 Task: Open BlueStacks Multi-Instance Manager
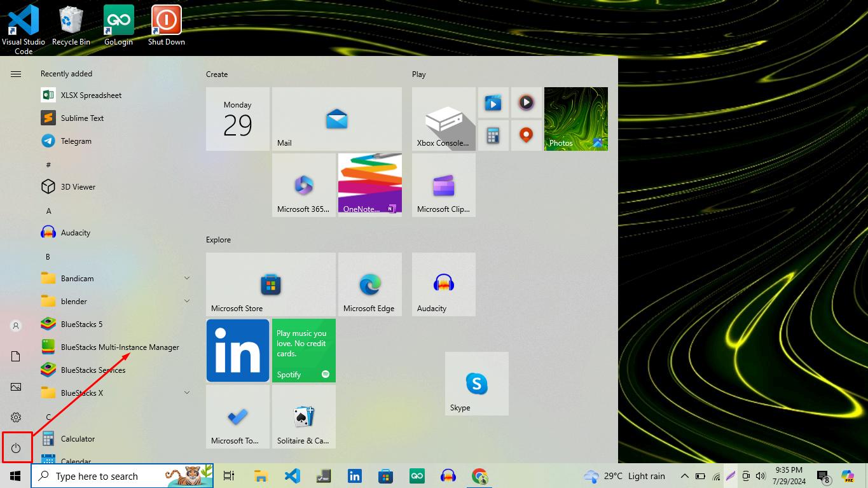116,347
